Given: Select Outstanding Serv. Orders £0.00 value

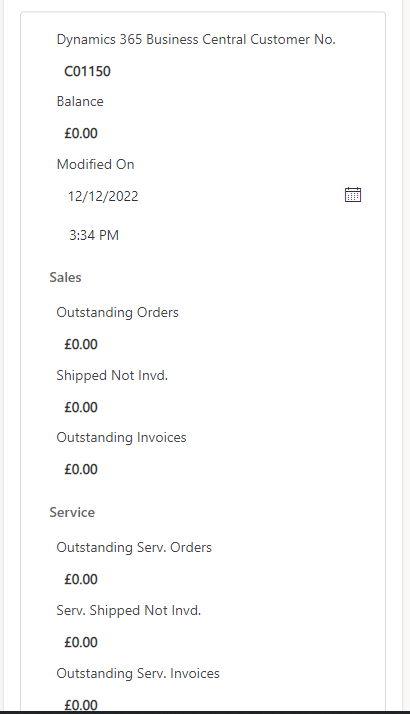Looking at the screenshot, I should click(81, 580).
